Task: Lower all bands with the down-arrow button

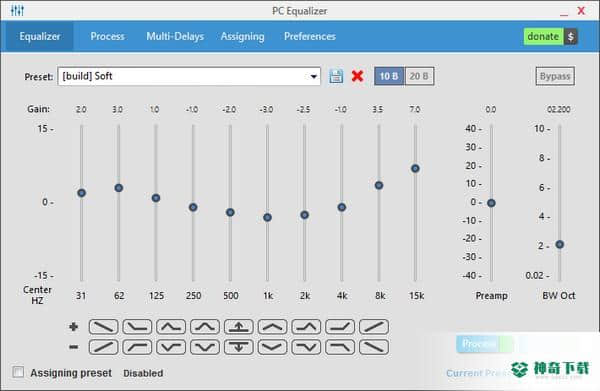Action: (238, 347)
